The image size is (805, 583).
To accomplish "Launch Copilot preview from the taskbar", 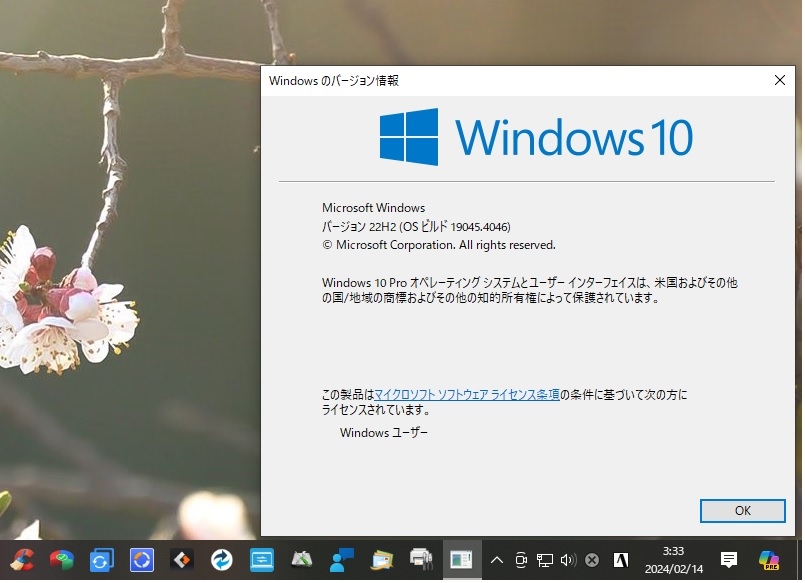I will tap(770, 561).
